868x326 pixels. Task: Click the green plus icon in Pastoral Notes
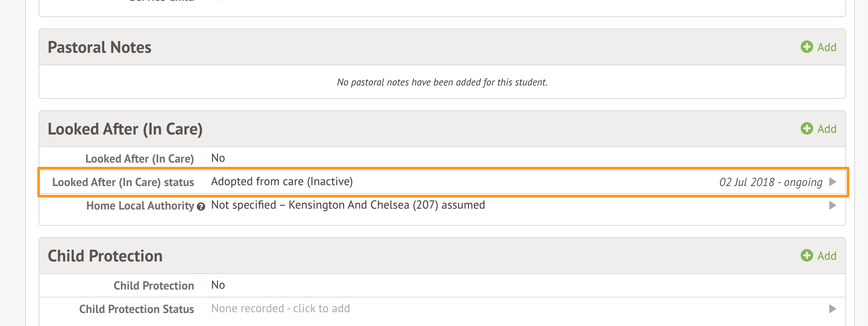[x=806, y=47]
